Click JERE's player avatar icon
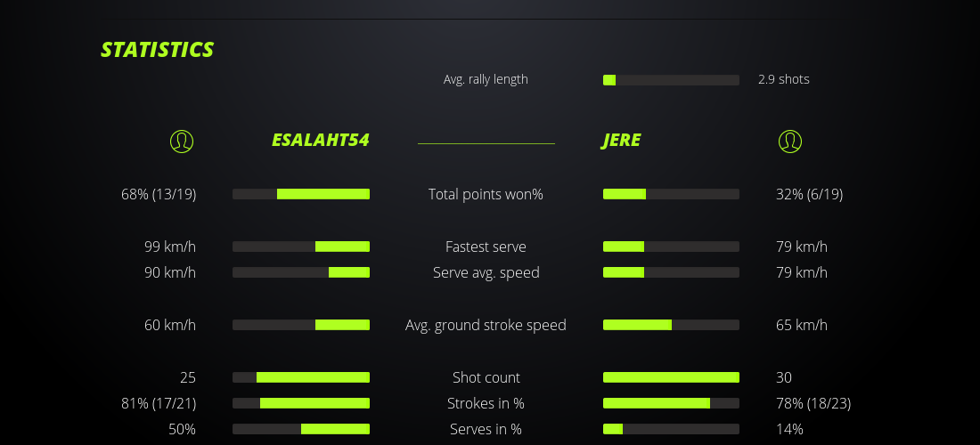Image resolution: width=980 pixels, height=445 pixels. coord(790,142)
